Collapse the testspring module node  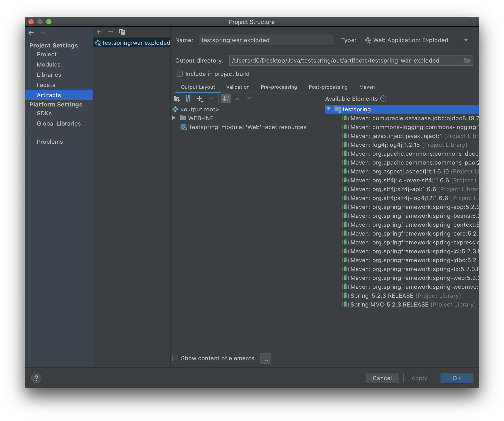329,109
